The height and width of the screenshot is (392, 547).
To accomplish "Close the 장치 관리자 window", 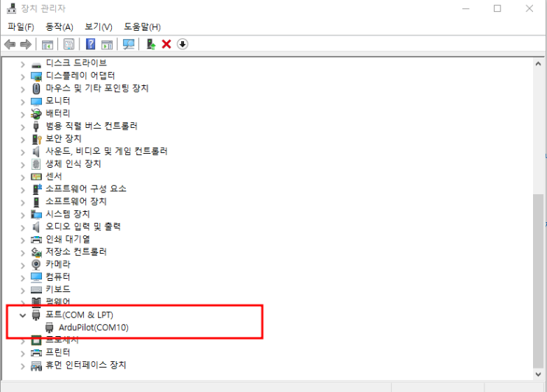I will pyautogui.click(x=529, y=8).
